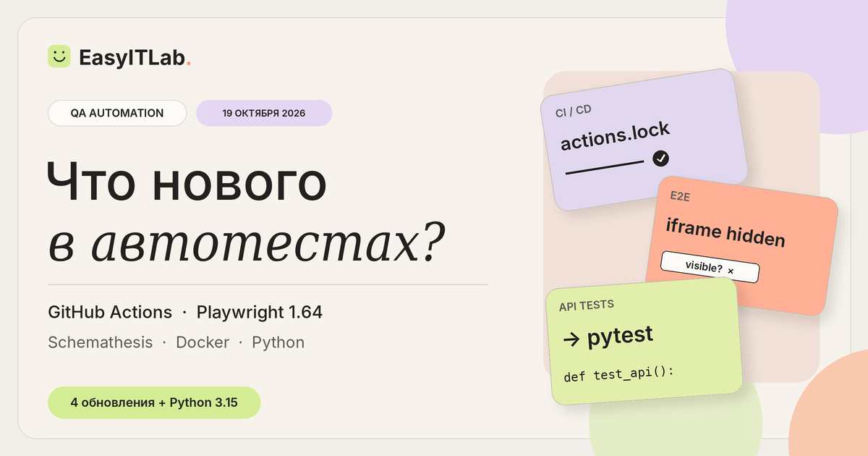Image resolution: width=868 pixels, height=456 pixels.
Task: Click the 'Docker' text
Action: pos(203,342)
